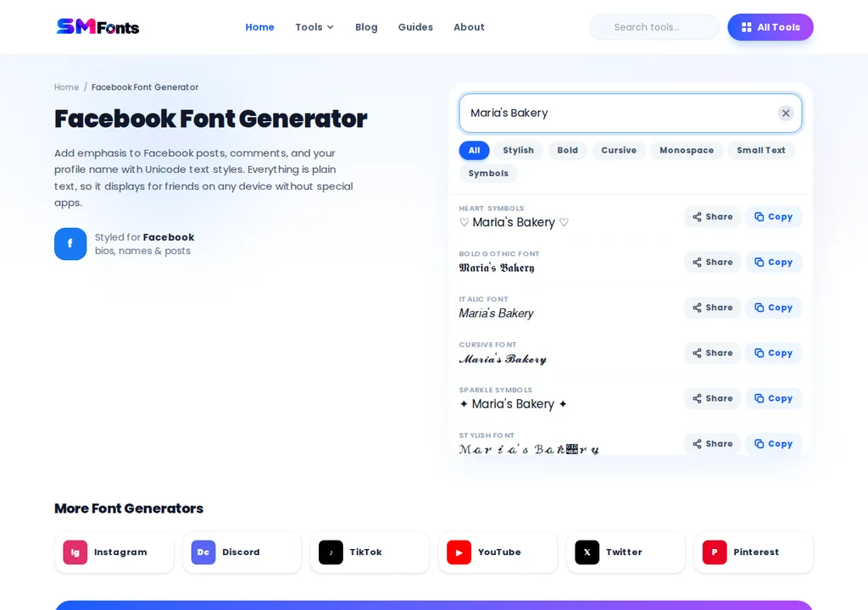The image size is (868, 610).
Task: Copy the Heart Symbols result
Action: tap(773, 217)
